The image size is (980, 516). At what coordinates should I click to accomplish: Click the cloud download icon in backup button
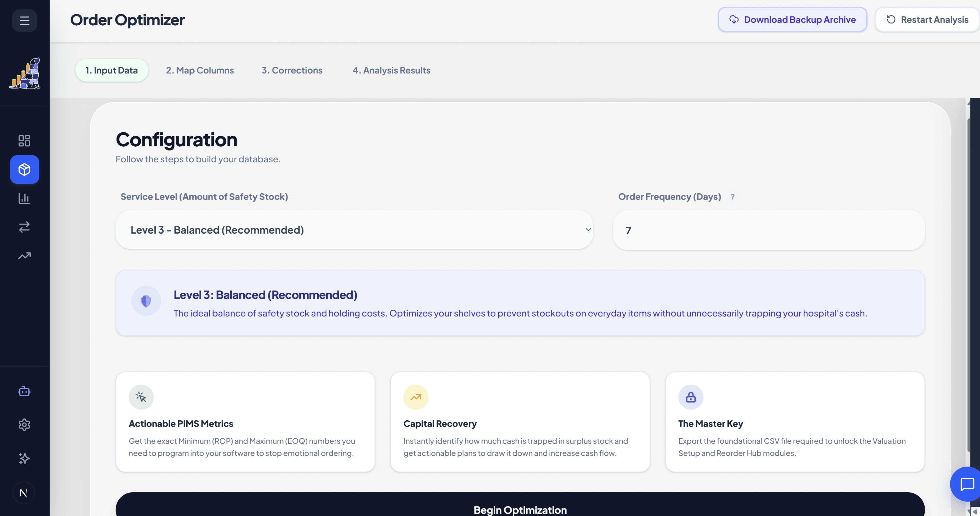click(x=734, y=19)
